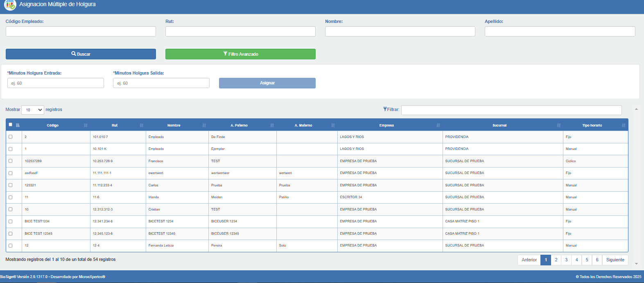Select current page 1 in pagination
The height and width of the screenshot is (283, 644).
[x=546, y=260]
